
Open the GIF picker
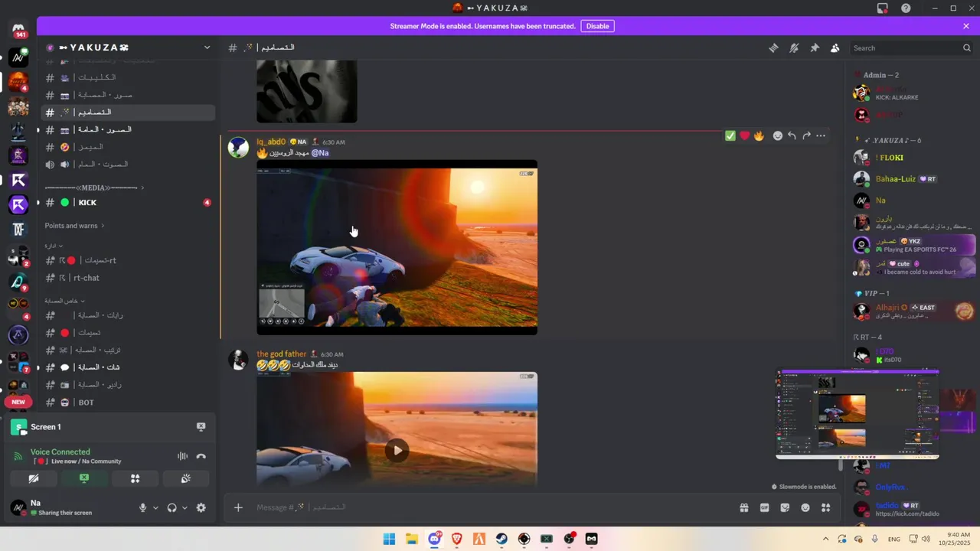point(764,507)
